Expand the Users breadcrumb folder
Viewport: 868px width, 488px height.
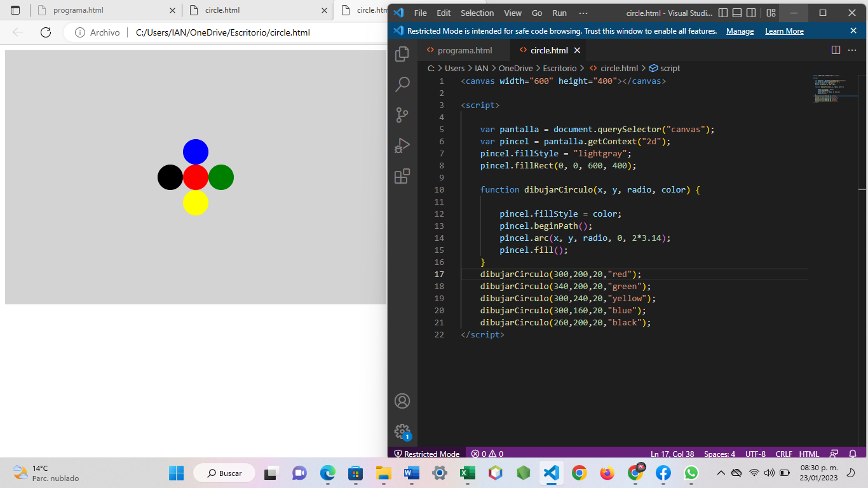(x=454, y=68)
